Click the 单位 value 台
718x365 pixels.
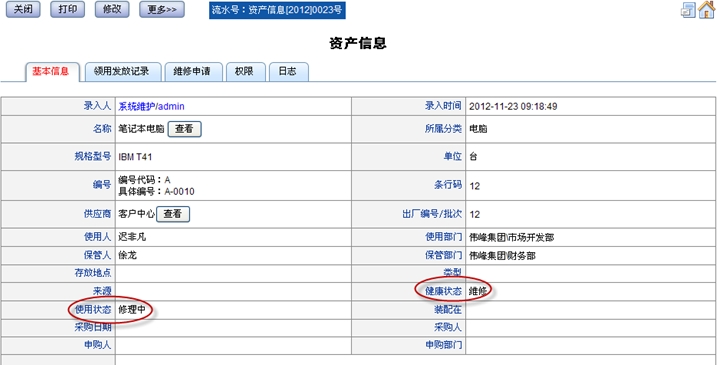(x=473, y=157)
